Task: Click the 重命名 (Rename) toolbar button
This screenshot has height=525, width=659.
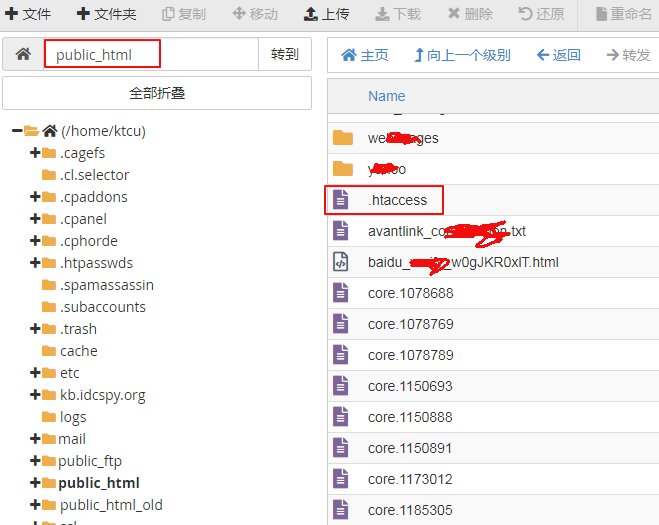Action: click(624, 14)
